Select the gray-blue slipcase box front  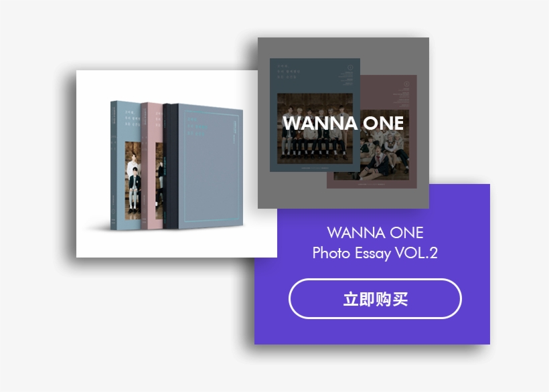[x=211, y=167]
